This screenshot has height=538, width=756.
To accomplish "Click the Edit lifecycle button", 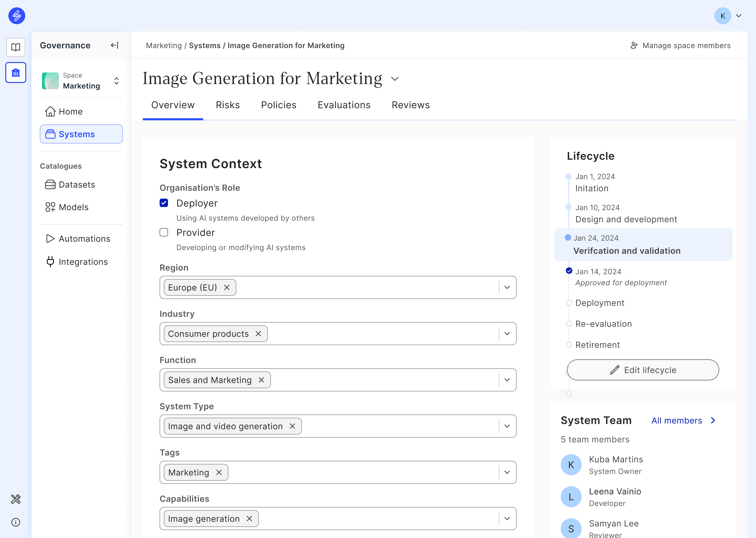I will coord(643,370).
